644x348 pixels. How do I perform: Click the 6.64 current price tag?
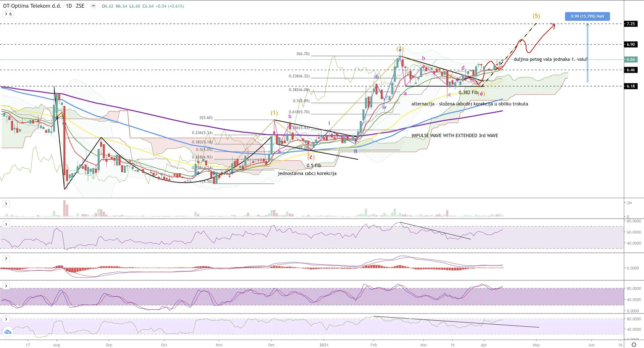click(631, 60)
